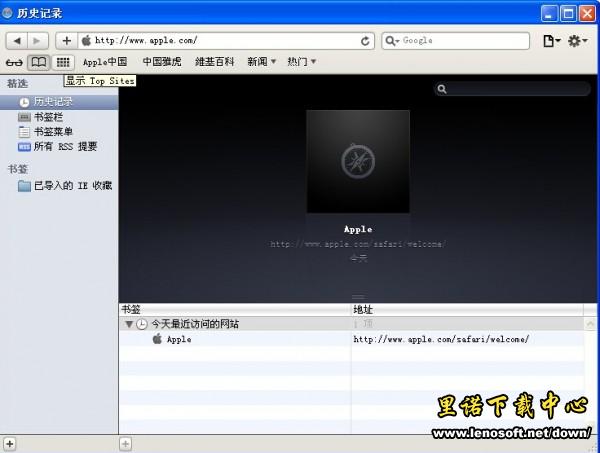Go forward with the forward arrow button
The image size is (600, 453).
[38, 41]
